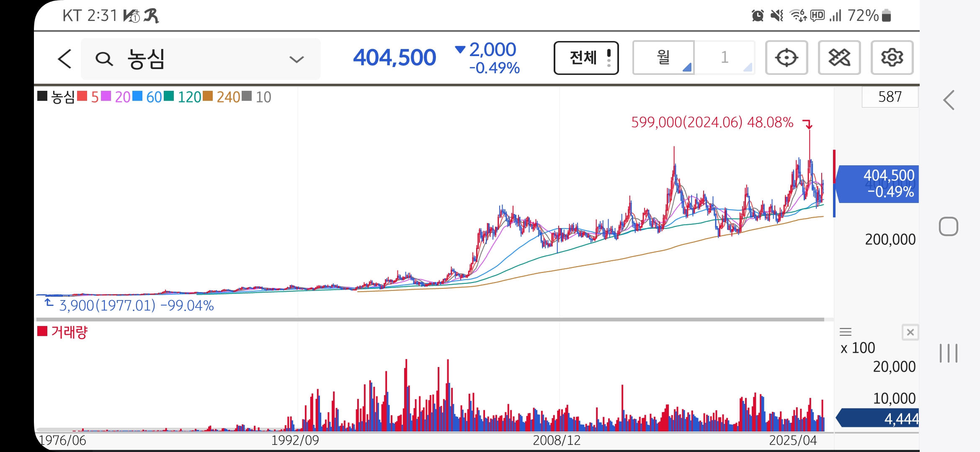Image resolution: width=980 pixels, height=452 pixels.
Task: Open chart settings gear
Action: click(x=892, y=58)
